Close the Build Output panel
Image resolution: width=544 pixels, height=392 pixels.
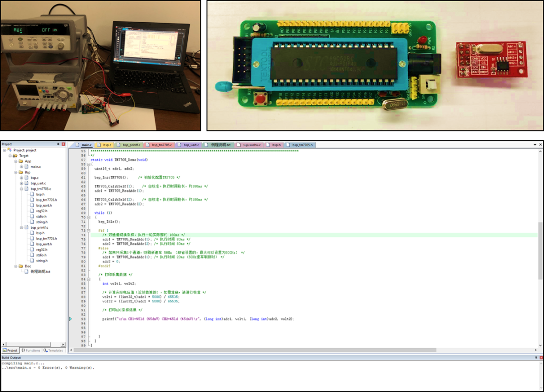(541, 358)
